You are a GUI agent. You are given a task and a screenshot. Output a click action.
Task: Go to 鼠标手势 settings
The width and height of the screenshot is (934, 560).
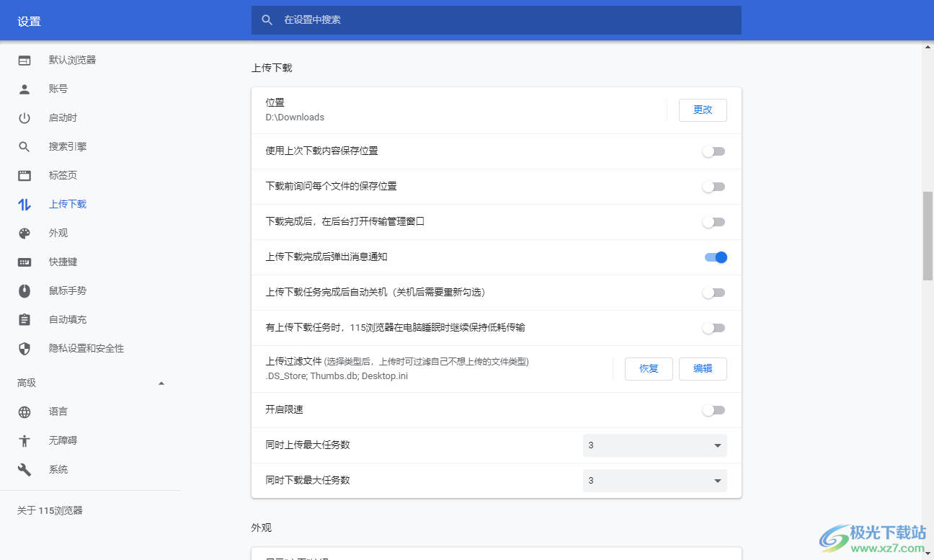tap(68, 290)
